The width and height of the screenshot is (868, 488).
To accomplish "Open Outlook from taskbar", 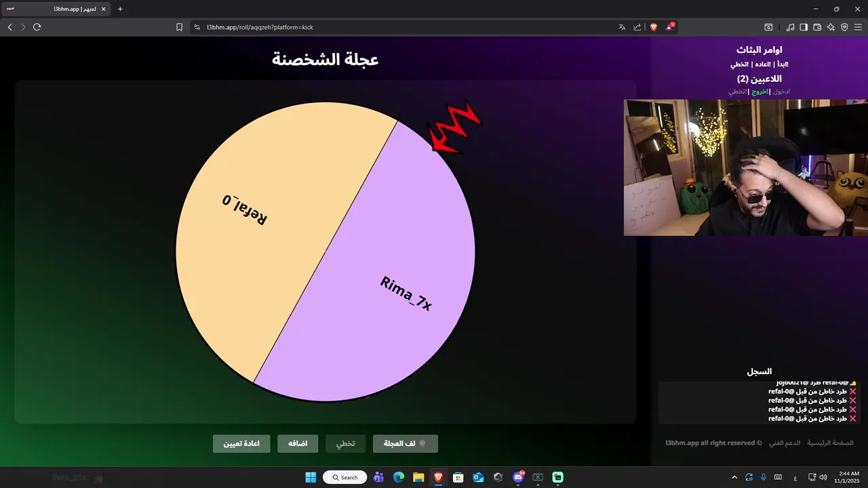I will point(478,477).
